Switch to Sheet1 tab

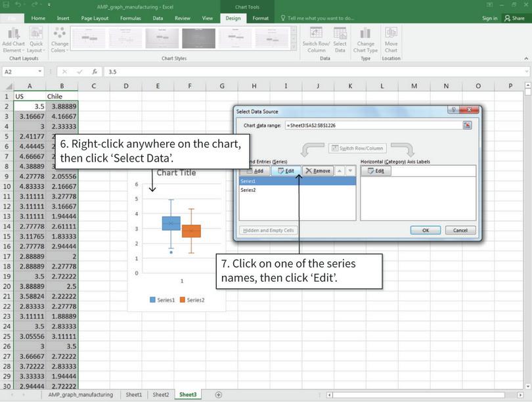click(134, 395)
